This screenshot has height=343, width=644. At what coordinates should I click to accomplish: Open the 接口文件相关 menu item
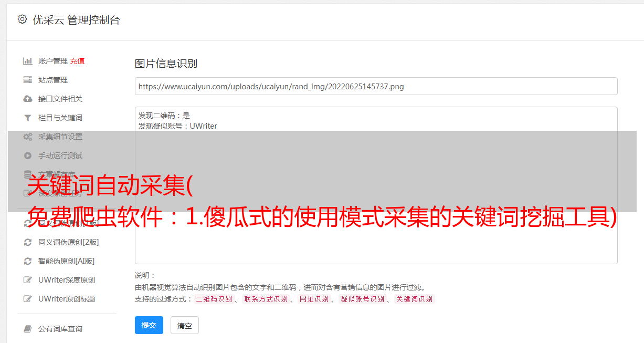[60, 99]
